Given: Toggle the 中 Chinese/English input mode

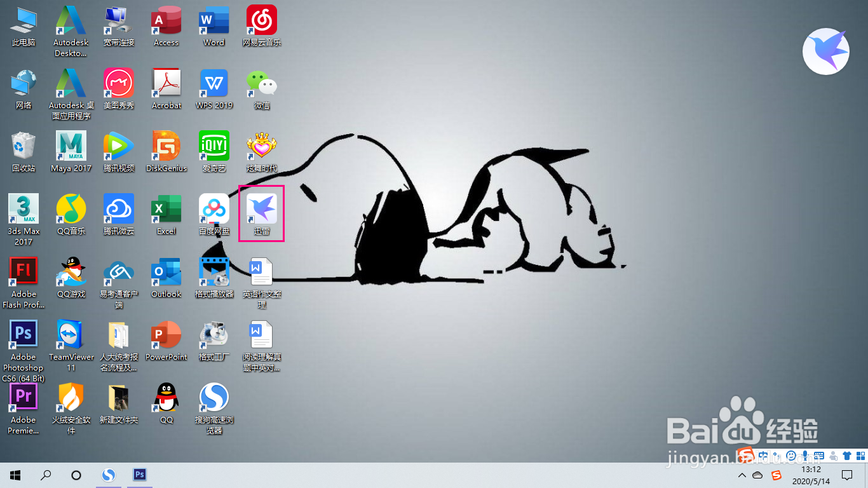Looking at the screenshot, I should pos(764,455).
